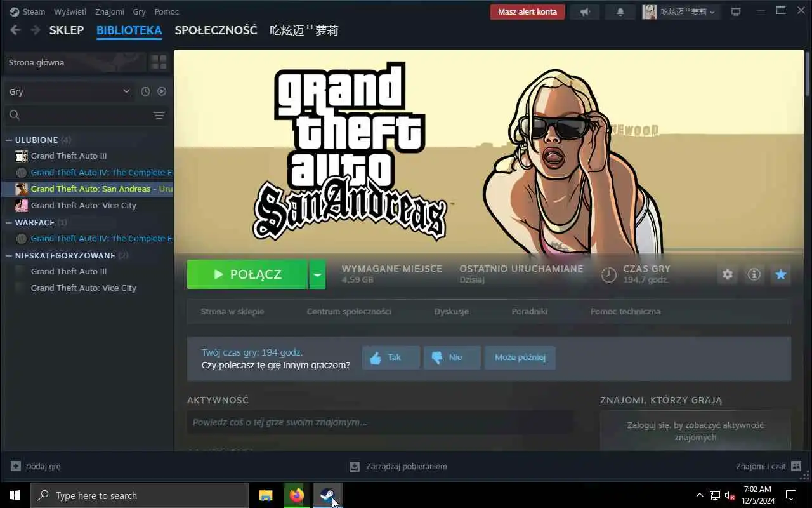Click the activity status text field
Image resolution: width=812 pixels, height=508 pixels.
tap(379, 422)
